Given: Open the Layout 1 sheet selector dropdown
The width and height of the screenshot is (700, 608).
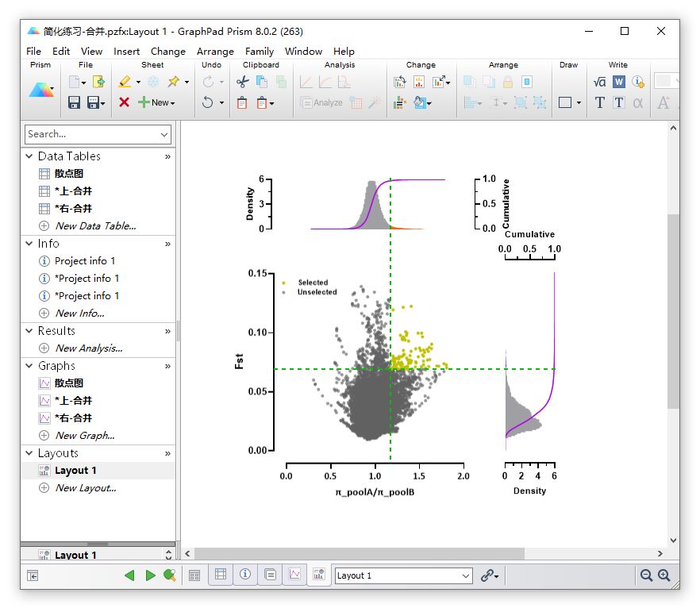Looking at the screenshot, I should (465, 575).
